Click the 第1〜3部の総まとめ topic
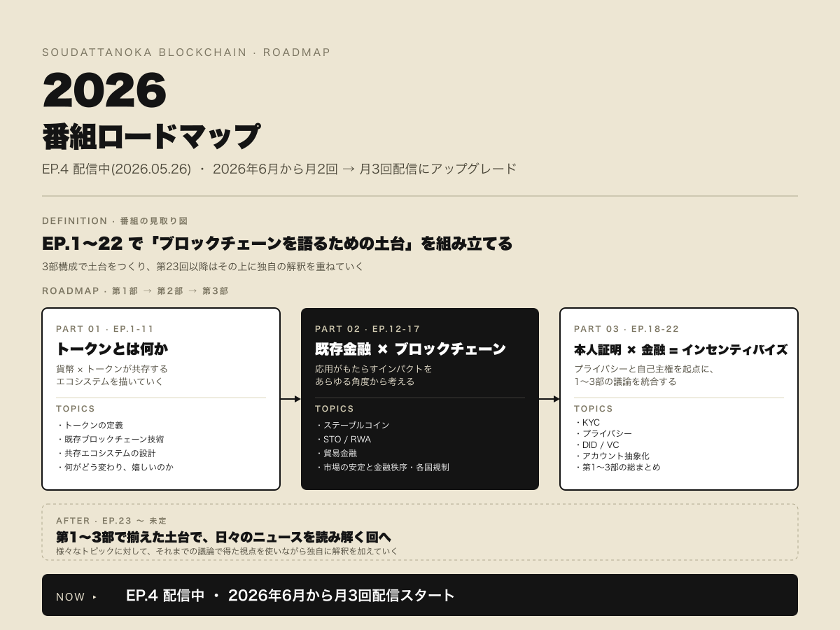Image resolution: width=840 pixels, height=630 pixels. [x=617, y=468]
